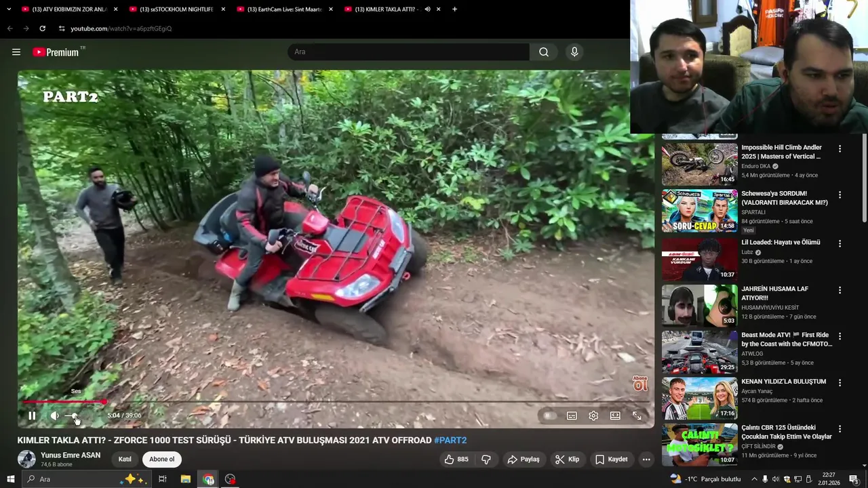Show hidden system tray icons
Image resolution: width=868 pixels, height=488 pixels.
754,479
